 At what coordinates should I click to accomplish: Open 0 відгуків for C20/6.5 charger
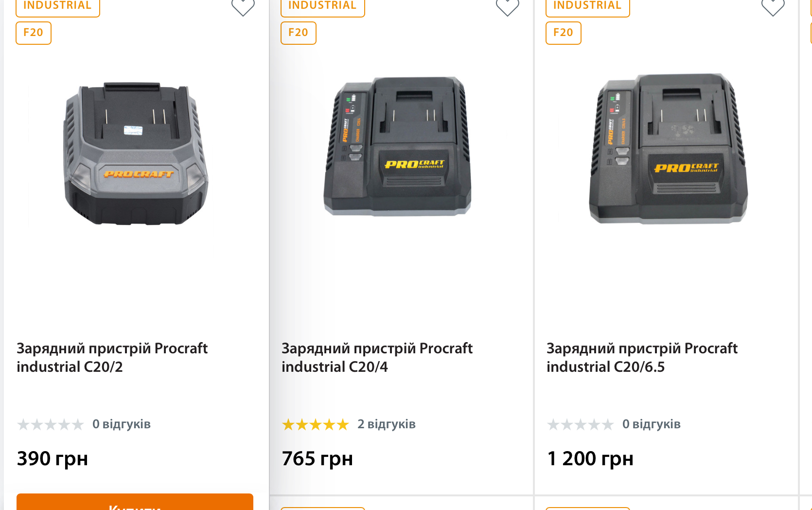tap(652, 424)
